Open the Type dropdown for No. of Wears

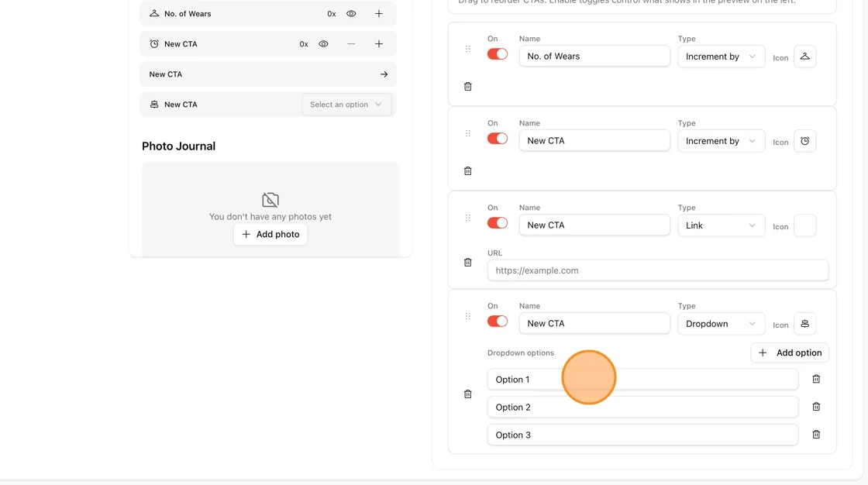click(x=721, y=57)
